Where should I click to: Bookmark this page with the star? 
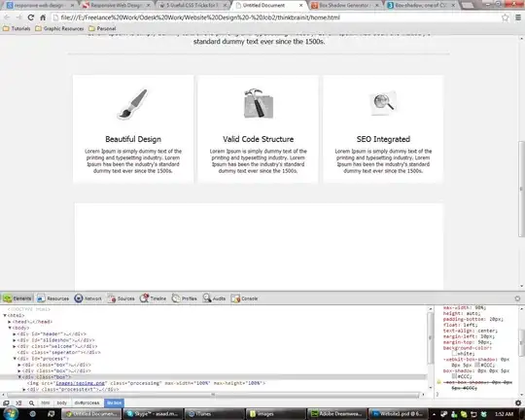pyautogui.click(x=505, y=17)
